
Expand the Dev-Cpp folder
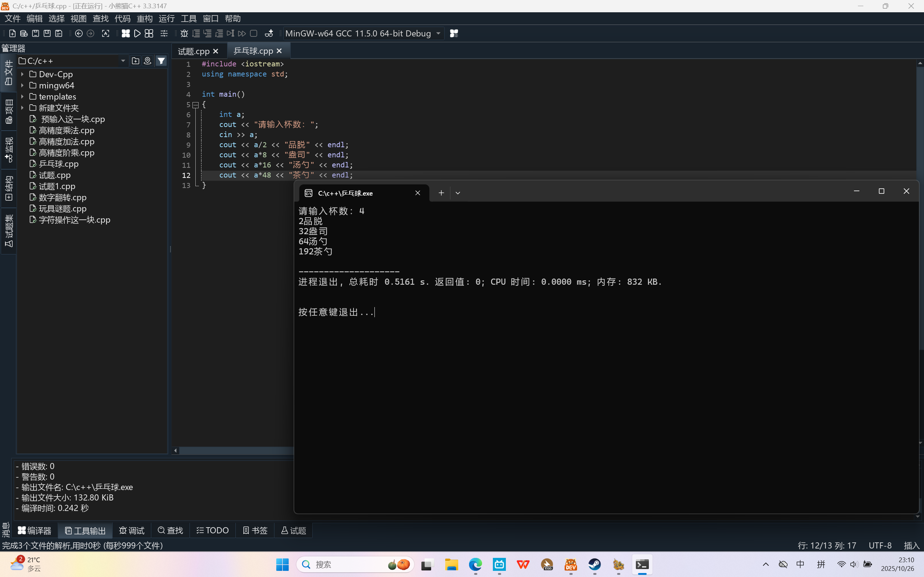click(22, 74)
